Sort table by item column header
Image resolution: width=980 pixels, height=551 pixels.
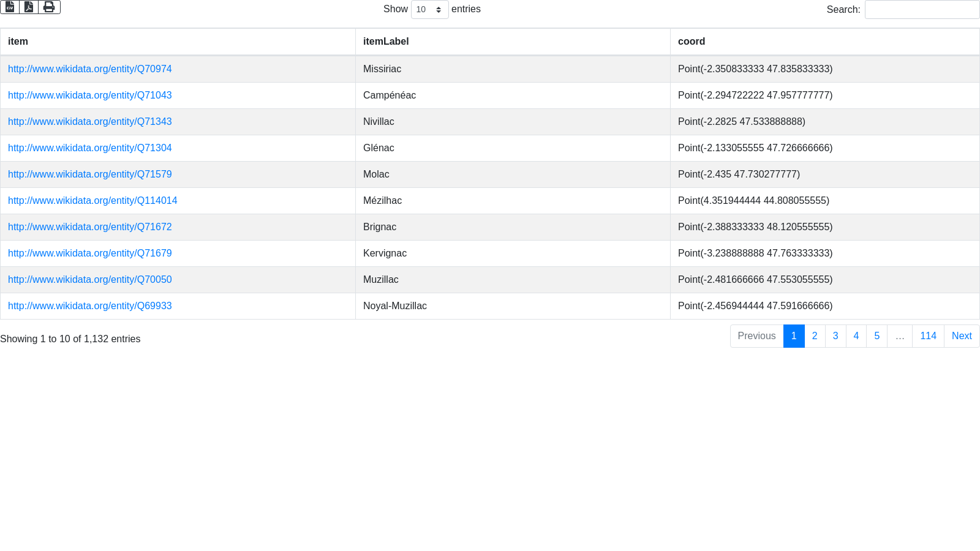[18, 42]
